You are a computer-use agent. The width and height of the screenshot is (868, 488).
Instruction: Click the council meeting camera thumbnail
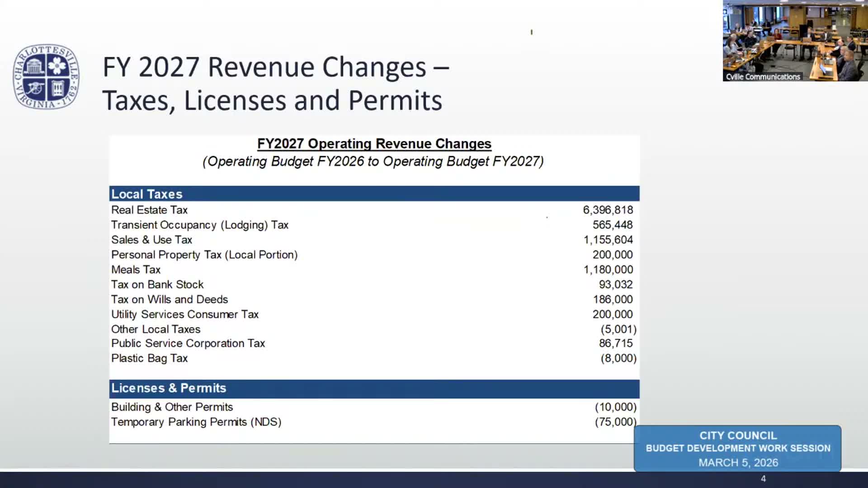click(x=795, y=36)
